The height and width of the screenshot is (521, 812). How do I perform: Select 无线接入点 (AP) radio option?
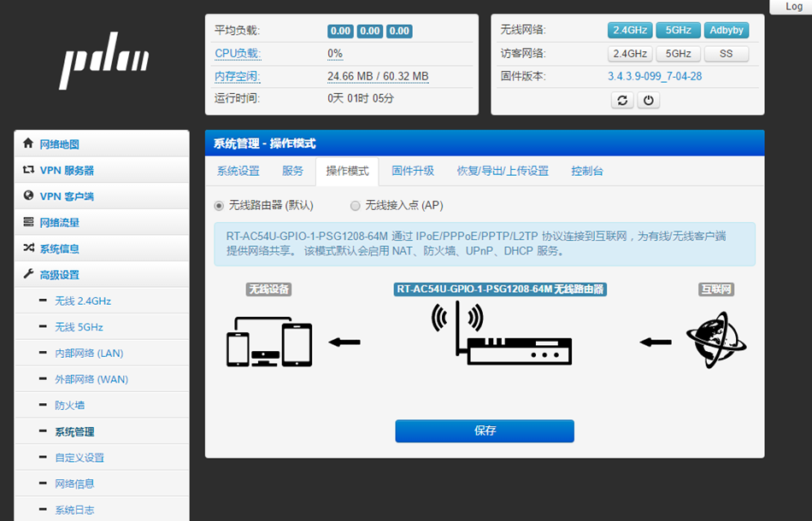356,206
